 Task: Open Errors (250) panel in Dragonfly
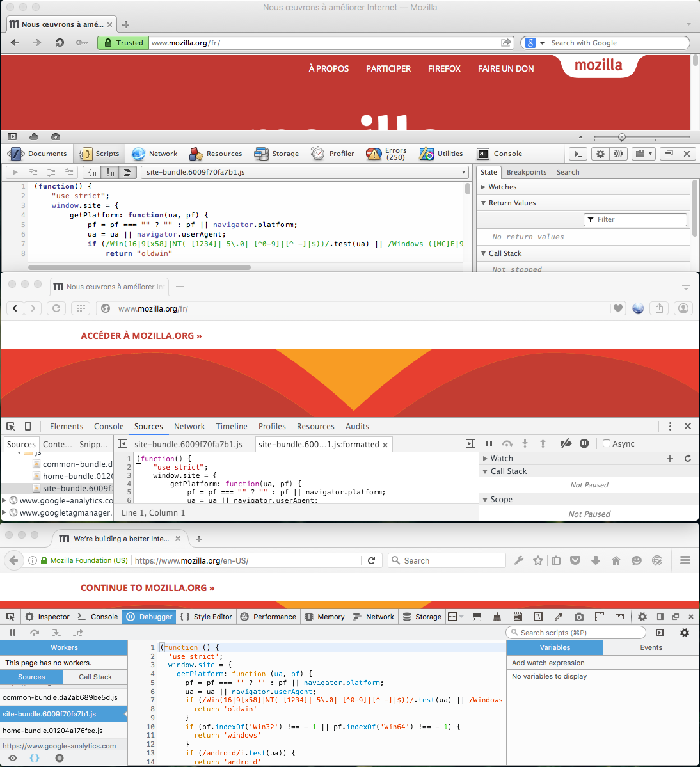click(x=386, y=154)
